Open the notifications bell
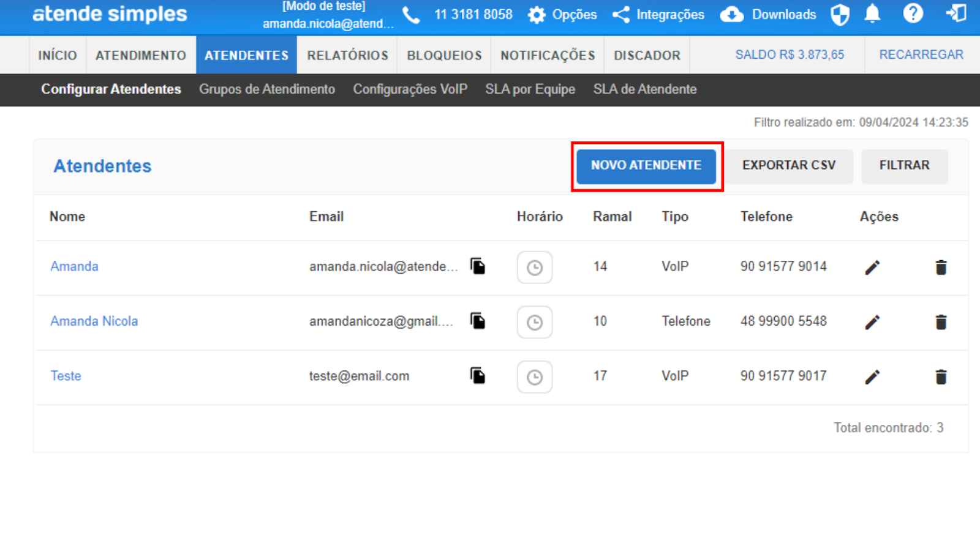 872,14
